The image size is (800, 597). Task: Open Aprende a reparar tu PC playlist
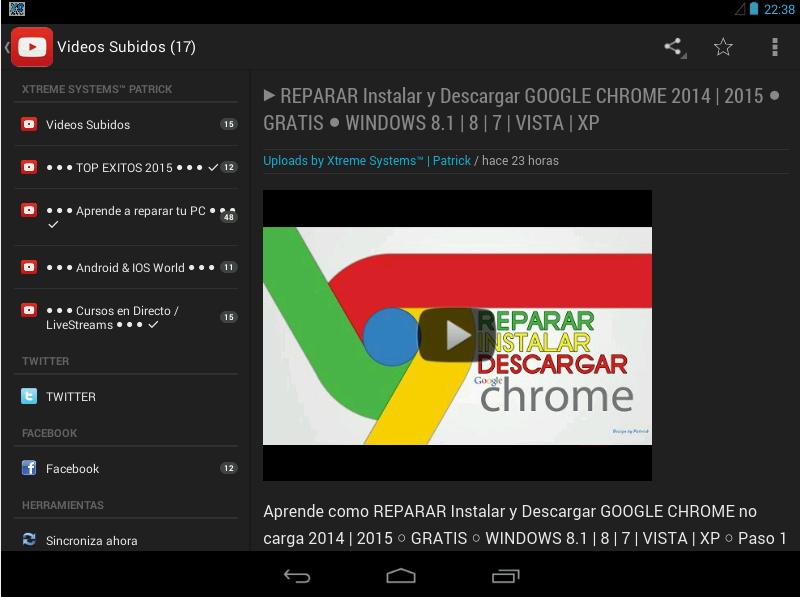pos(126,217)
